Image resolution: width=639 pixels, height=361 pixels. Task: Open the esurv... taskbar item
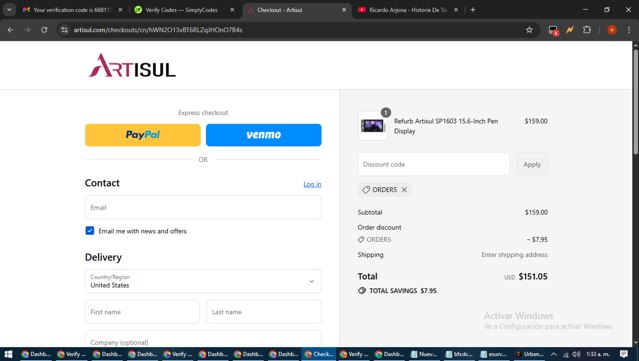pos(494,354)
